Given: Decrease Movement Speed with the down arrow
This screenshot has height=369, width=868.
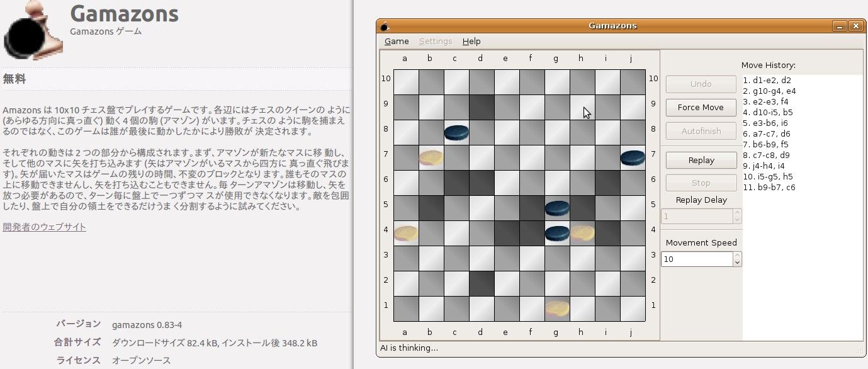Looking at the screenshot, I should [x=738, y=263].
